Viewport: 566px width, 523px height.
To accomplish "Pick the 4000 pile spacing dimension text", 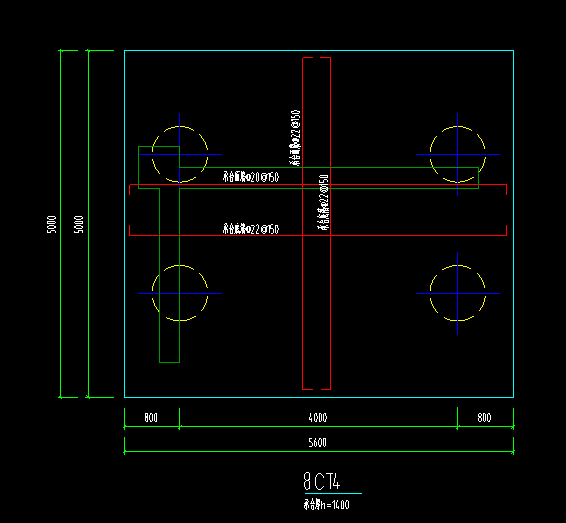I will coord(318,418).
